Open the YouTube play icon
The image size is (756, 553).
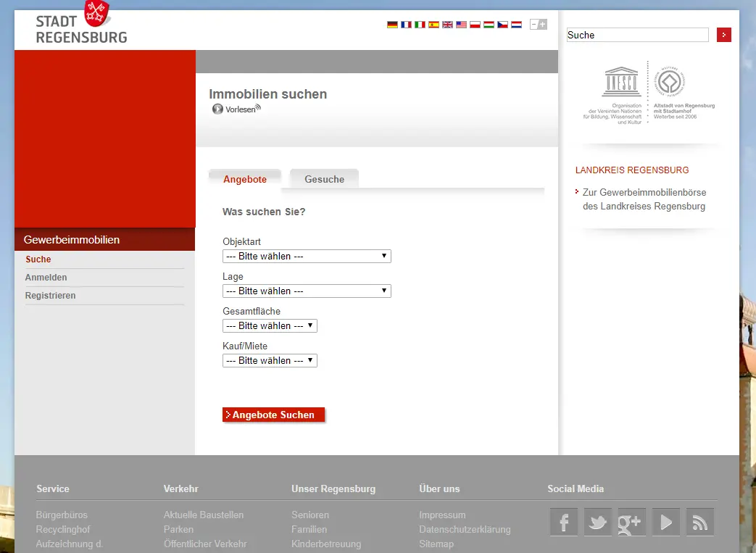pos(666,522)
